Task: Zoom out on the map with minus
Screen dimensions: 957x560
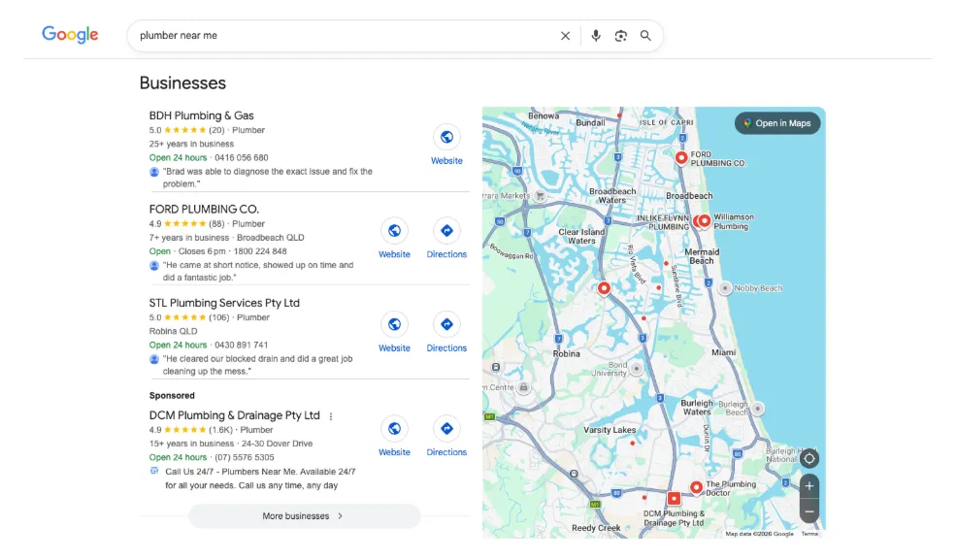Action: [x=809, y=511]
